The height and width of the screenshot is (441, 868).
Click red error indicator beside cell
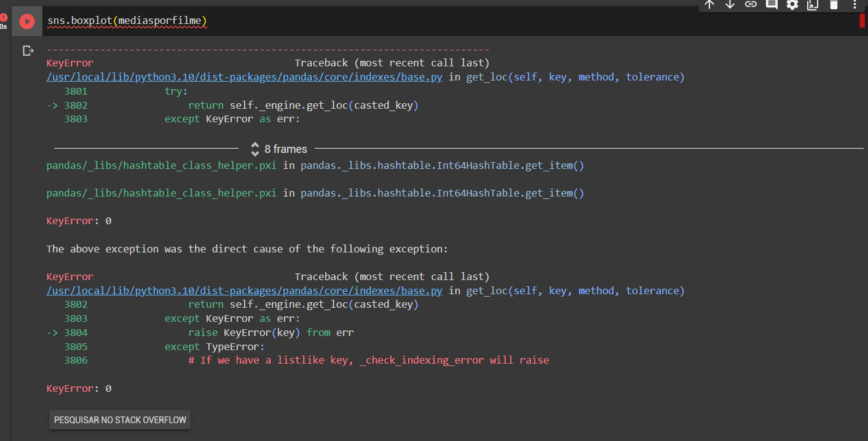click(x=4, y=18)
